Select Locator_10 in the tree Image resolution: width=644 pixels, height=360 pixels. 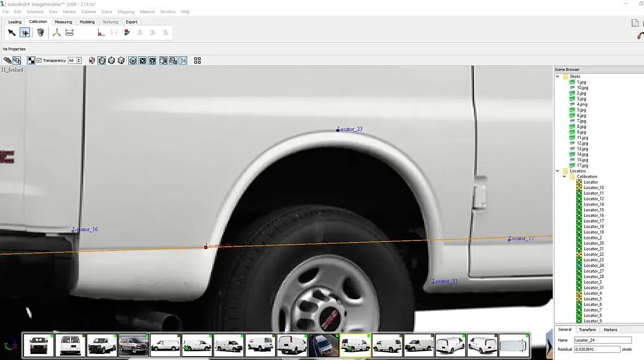[593, 187]
